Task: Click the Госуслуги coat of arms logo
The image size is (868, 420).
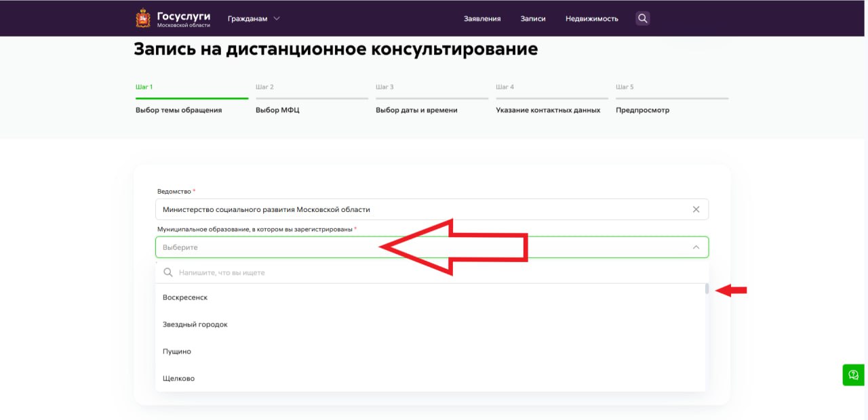Action: point(143,18)
